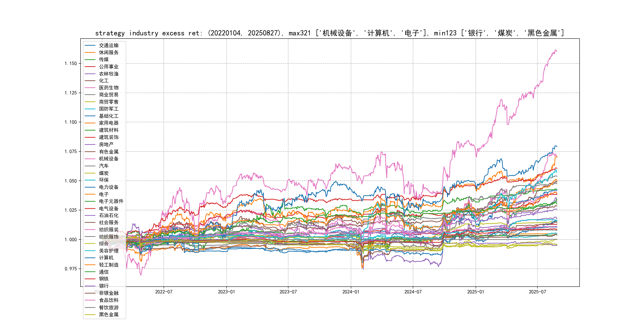Click the 轻工制造 legend label
The width and height of the screenshot is (644, 322).
pyautogui.click(x=109, y=265)
